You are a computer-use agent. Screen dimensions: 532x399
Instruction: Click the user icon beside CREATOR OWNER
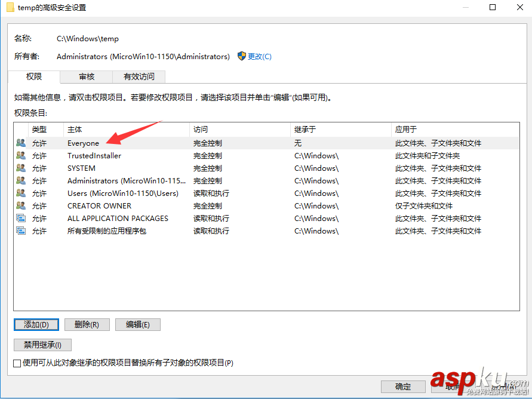pyautogui.click(x=21, y=205)
